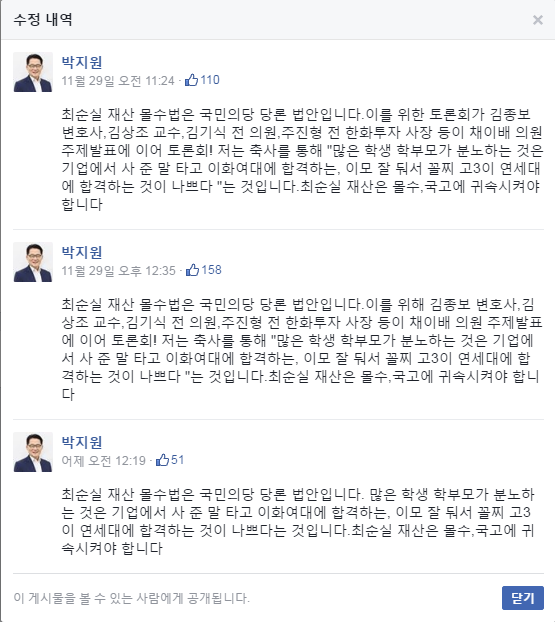Click the thumbs-up icon showing 51 likes
This screenshot has height=622, width=555.
click(162, 460)
